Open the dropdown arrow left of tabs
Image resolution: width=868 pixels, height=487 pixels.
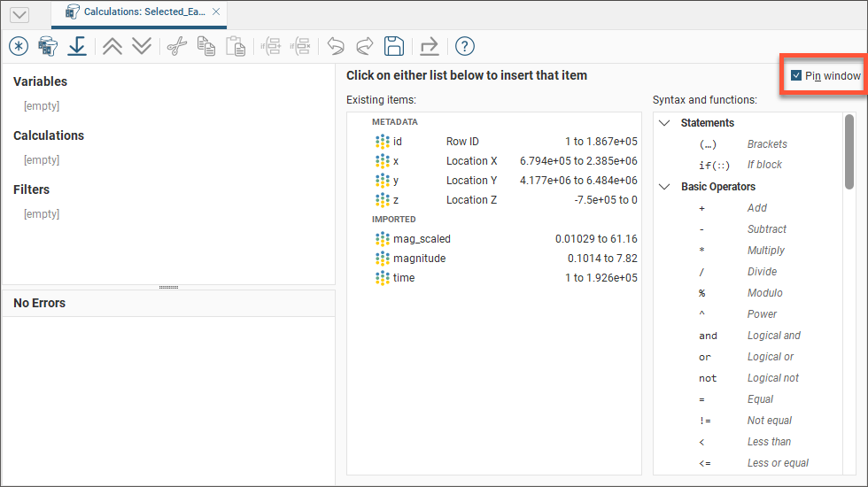(19, 14)
